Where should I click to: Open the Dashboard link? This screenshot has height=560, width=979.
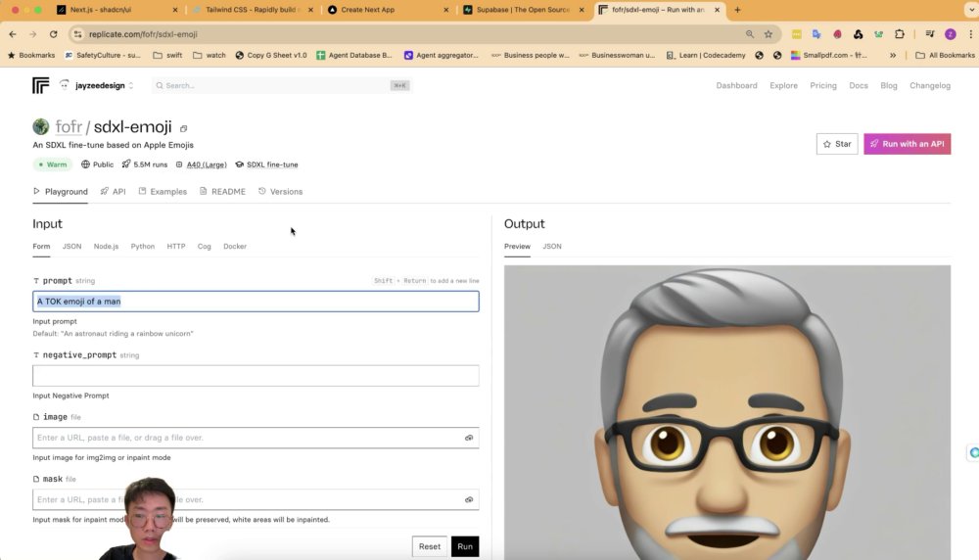[736, 85]
